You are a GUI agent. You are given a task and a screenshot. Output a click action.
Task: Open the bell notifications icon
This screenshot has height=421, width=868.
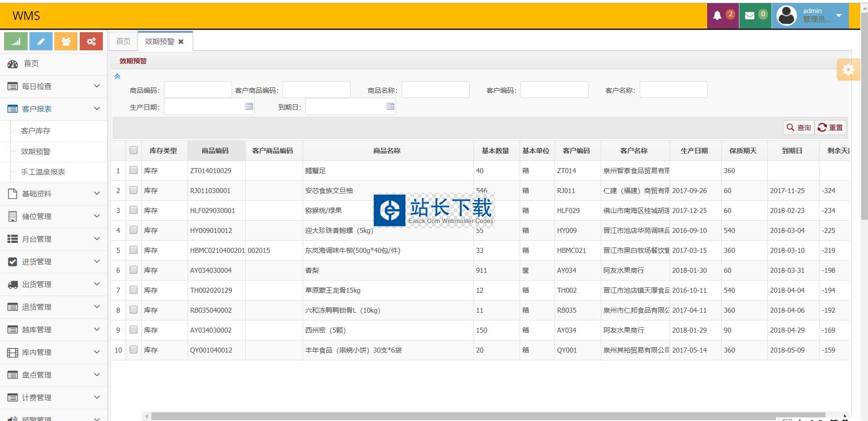pyautogui.click(x=723, y=15)
